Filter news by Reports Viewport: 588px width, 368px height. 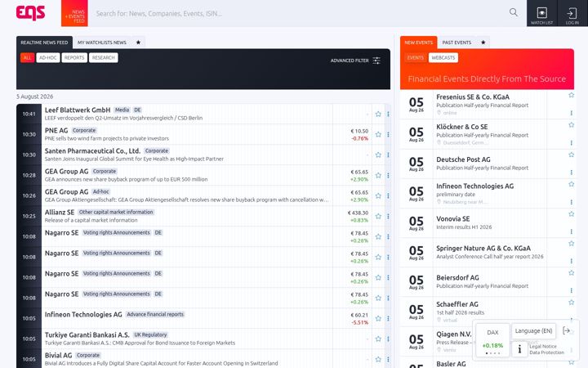pos(74,58)
